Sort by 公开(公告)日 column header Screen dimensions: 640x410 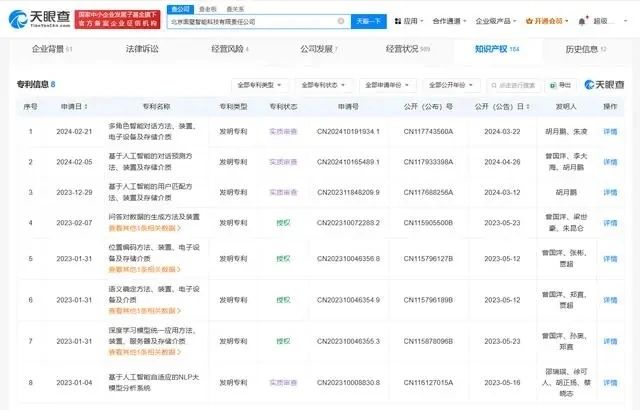502,106
